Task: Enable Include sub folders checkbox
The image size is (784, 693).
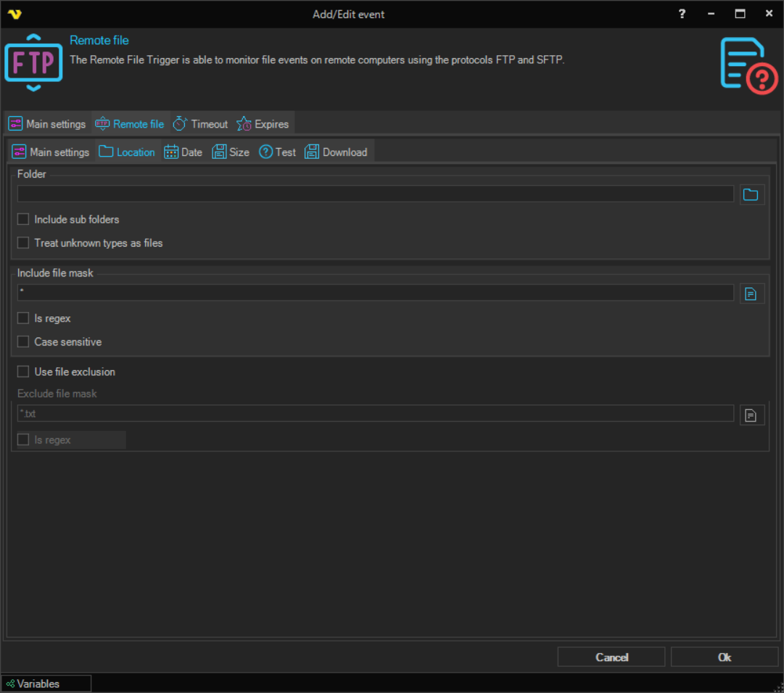Action: (23, 219)
